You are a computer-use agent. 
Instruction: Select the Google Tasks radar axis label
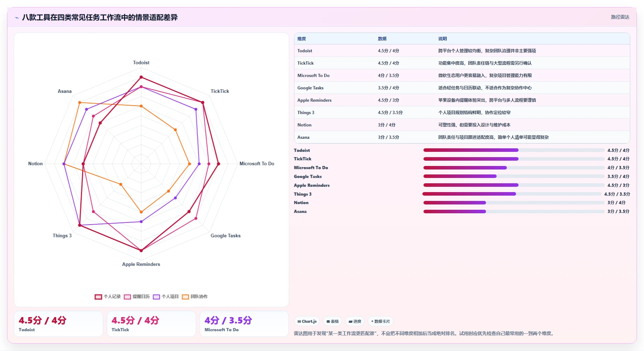(x=226, y=236)
